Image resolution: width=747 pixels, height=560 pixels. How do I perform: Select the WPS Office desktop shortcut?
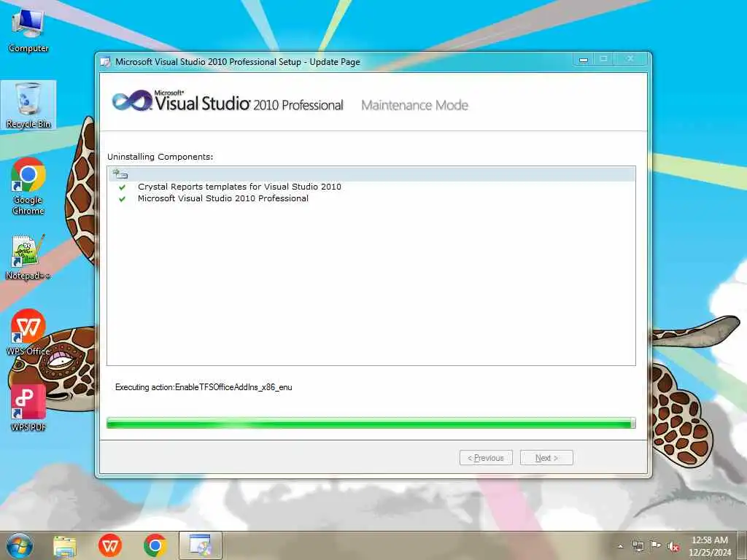tap(28, 332)
